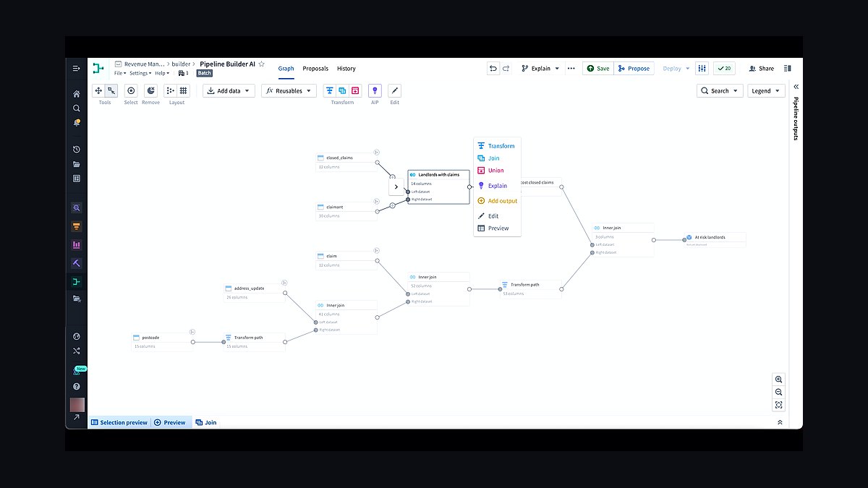This screenshot has height=488, width=868.
Task: Open the Explain branch dropdown
Action: coord(540,69)
